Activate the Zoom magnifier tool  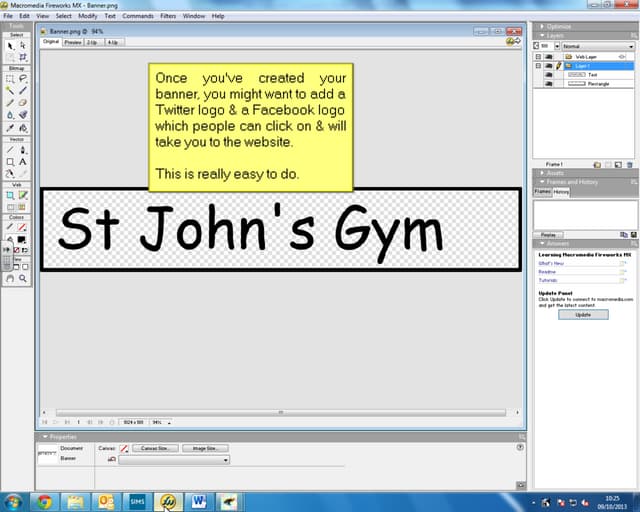click(x=22, y=279)
